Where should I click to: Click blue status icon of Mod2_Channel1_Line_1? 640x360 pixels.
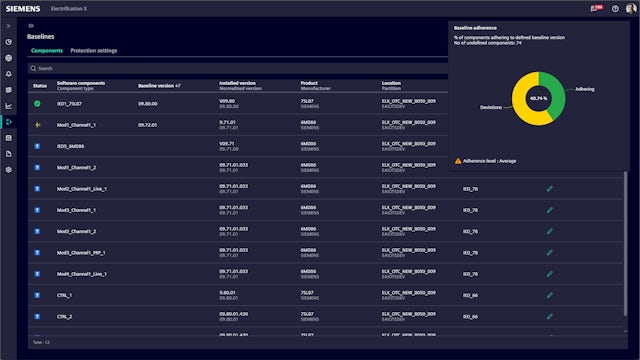pos(37,189)
